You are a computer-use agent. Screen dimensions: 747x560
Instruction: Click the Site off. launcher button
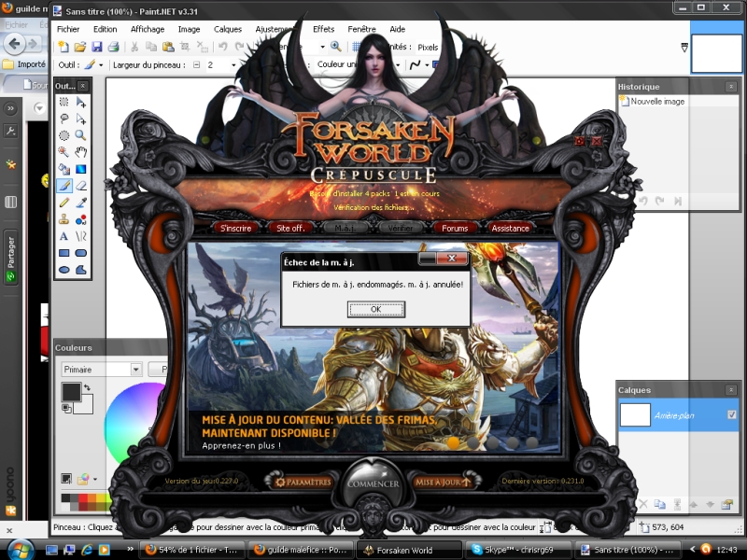pos(290,228)
